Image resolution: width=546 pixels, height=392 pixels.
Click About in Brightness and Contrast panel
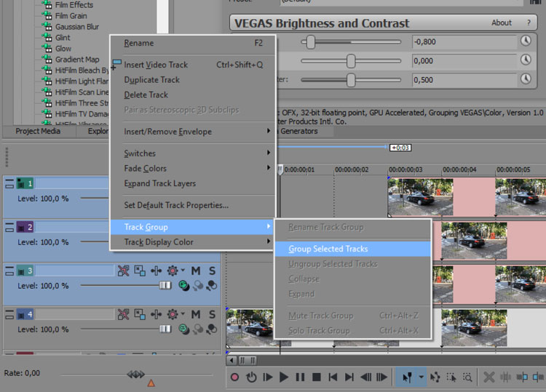pos(501,23)
